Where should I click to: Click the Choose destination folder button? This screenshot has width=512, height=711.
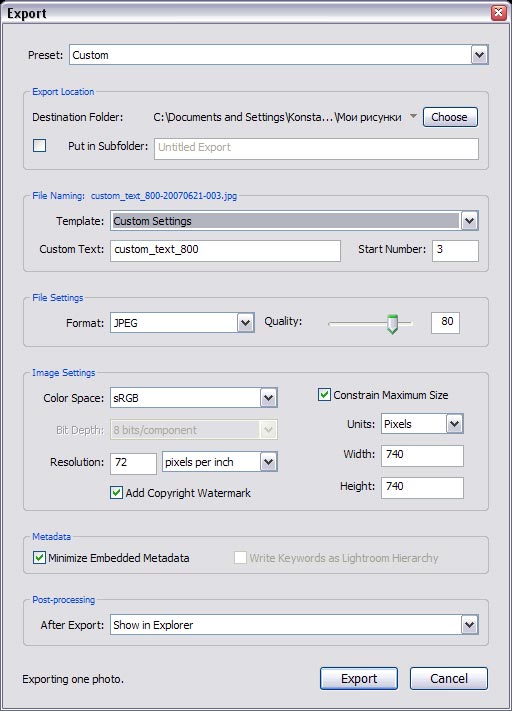click(x=450, y=117)
